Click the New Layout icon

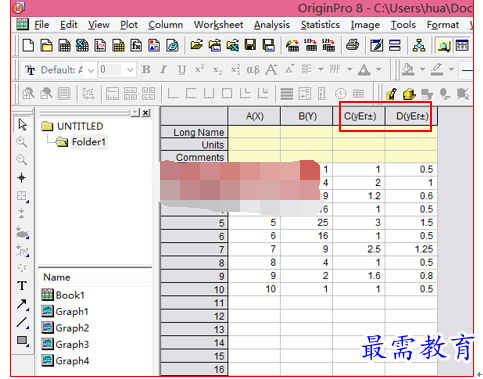point(154,45)
